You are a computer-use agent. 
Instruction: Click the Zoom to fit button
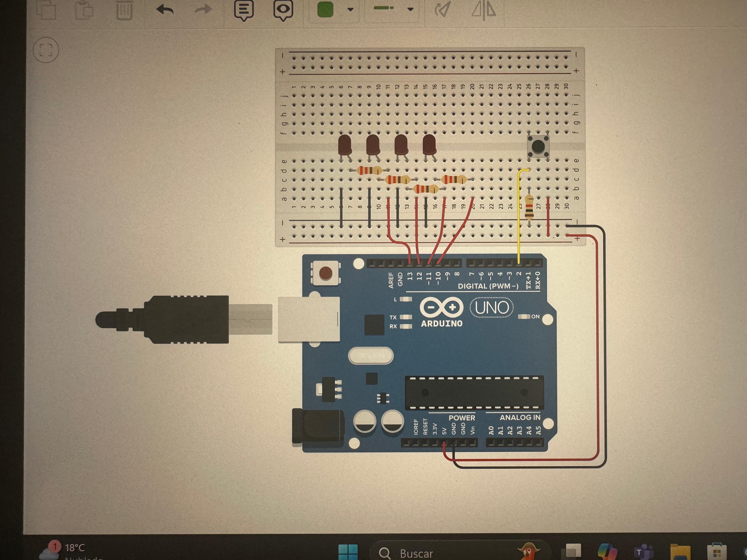tap(46, 50)
